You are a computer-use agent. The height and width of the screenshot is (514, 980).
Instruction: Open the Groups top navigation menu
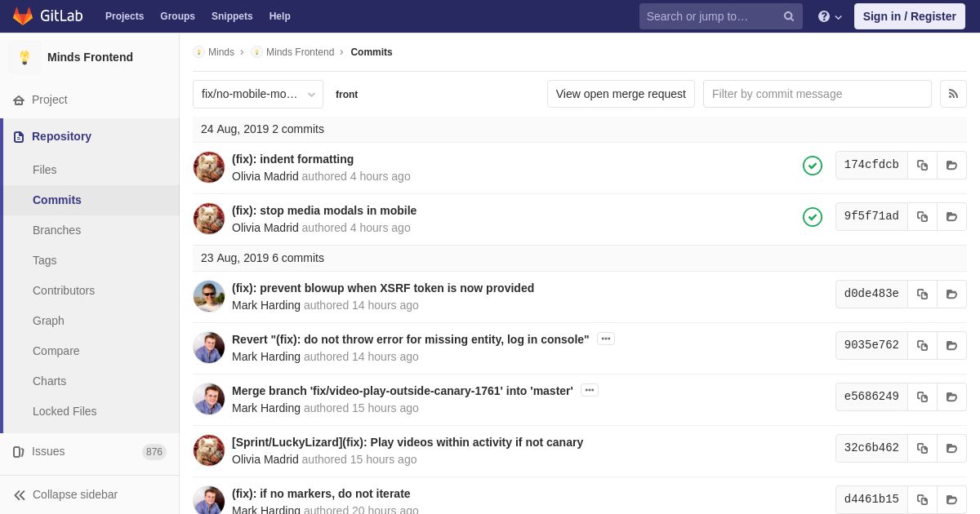(x=177, y=16)
